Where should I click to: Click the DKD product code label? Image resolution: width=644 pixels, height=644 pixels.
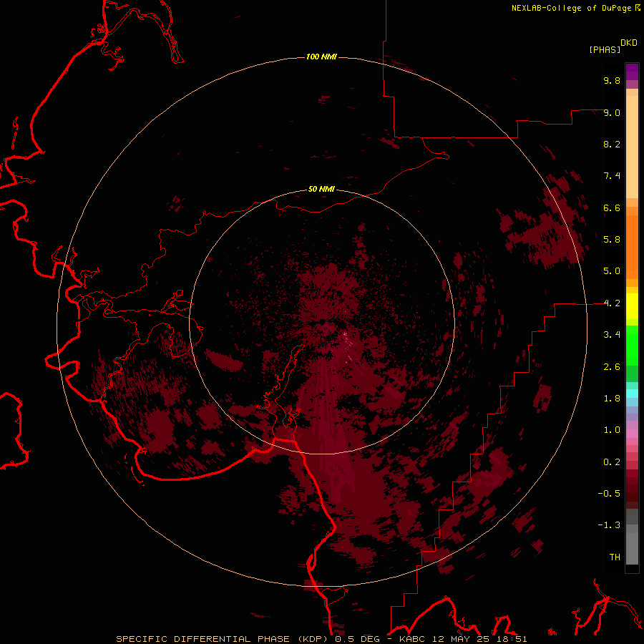click(x=629, y=43)
